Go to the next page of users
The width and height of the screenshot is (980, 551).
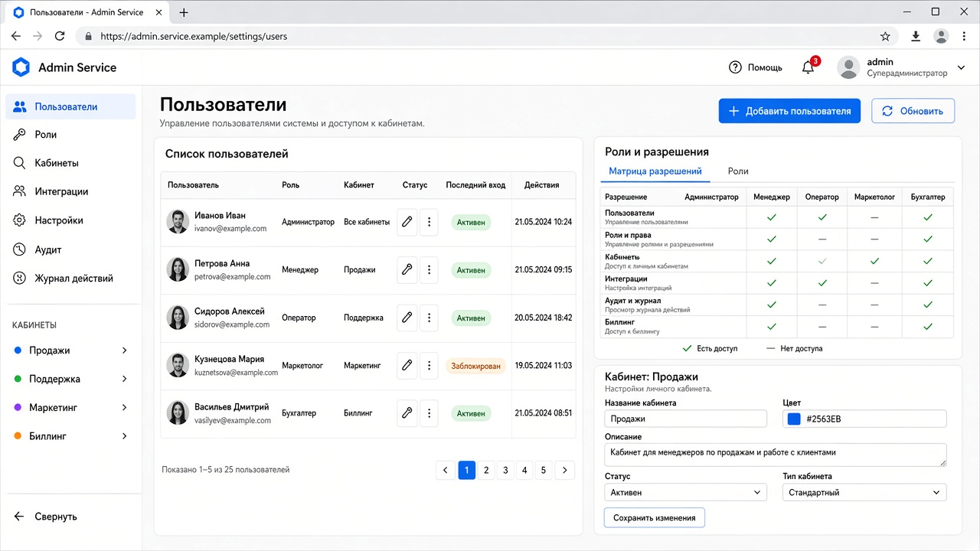click(x=565, y=471)
